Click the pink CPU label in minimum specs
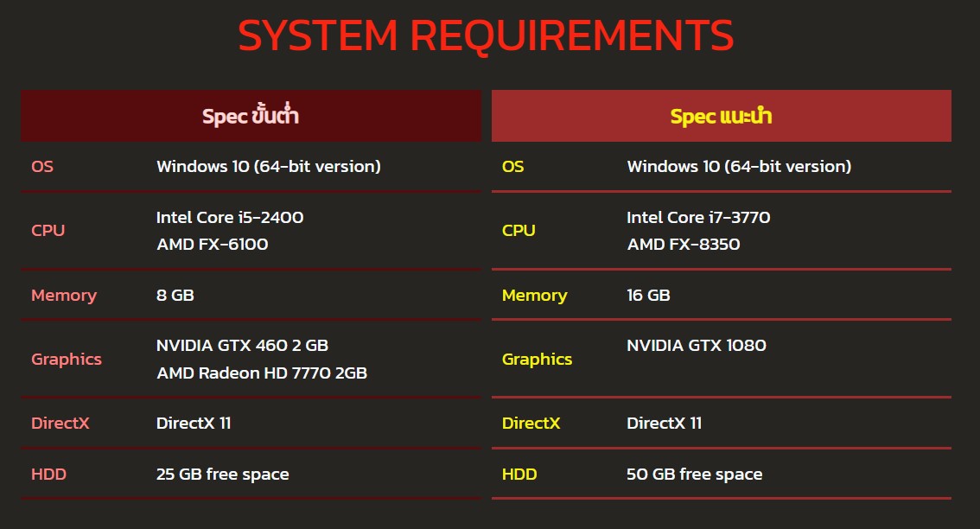The height and width of the screenshot is (529, 980). click(x=48, y=230)
